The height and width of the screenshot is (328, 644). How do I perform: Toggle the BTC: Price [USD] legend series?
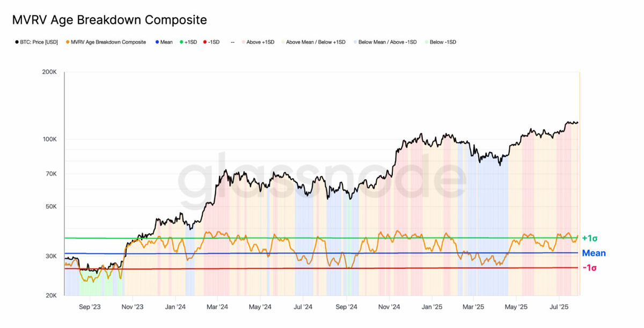(x=38, y=42)
